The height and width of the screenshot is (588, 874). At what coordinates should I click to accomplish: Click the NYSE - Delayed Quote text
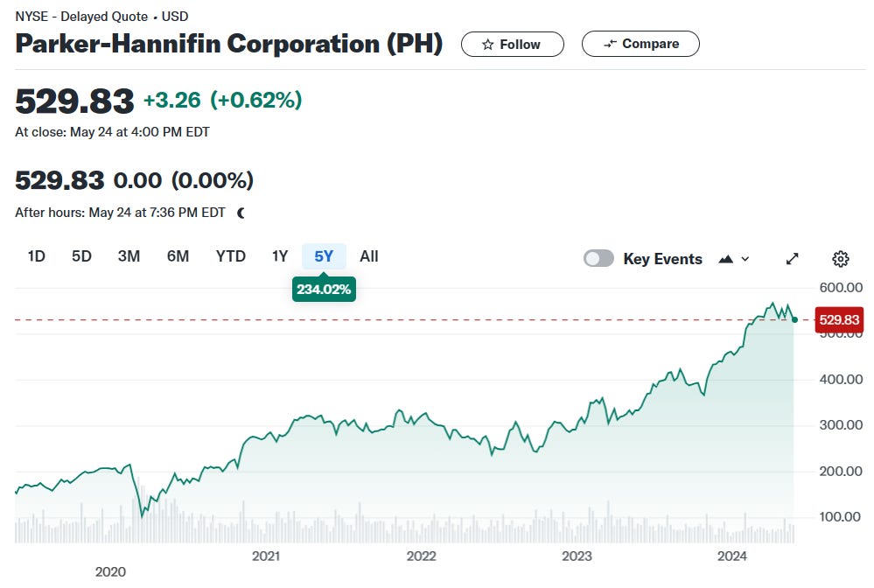tap(81, 17)
